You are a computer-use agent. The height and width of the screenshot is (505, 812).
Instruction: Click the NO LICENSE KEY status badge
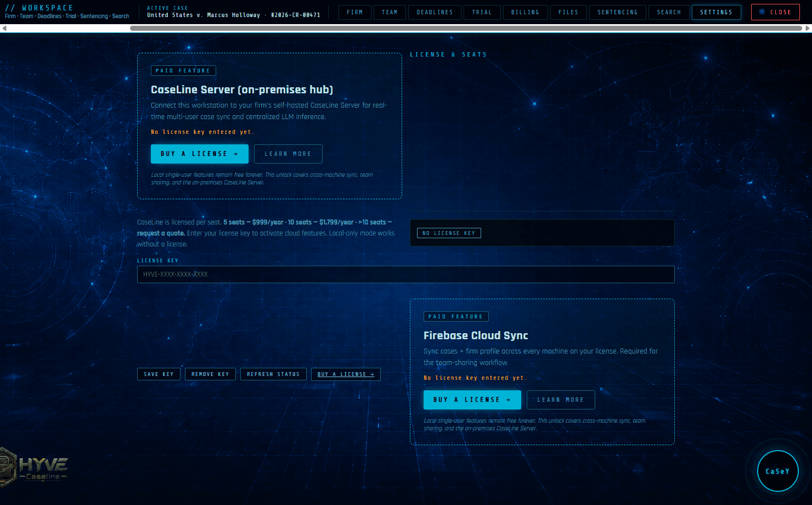pyautogui.click(x=449, y=233)
